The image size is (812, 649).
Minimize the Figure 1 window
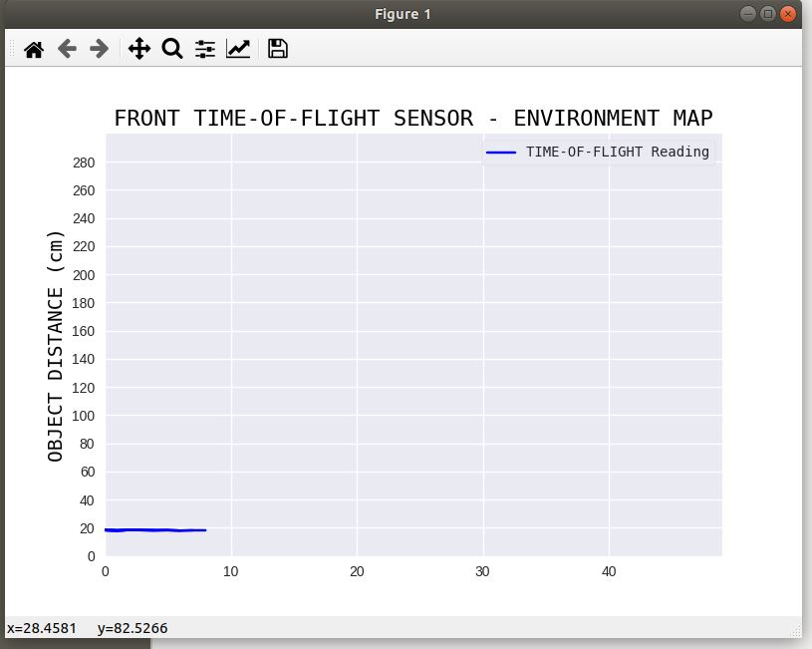point(748,14)
